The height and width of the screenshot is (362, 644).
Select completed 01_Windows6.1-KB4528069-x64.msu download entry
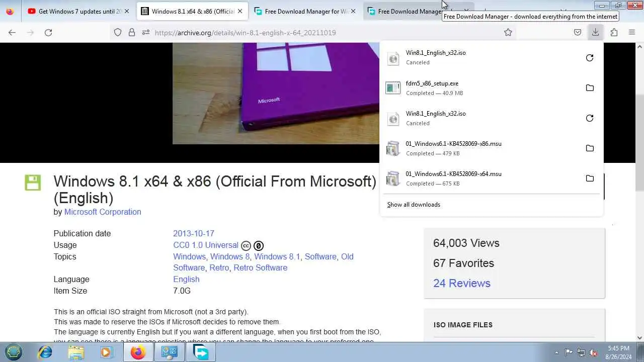[491, 178]
